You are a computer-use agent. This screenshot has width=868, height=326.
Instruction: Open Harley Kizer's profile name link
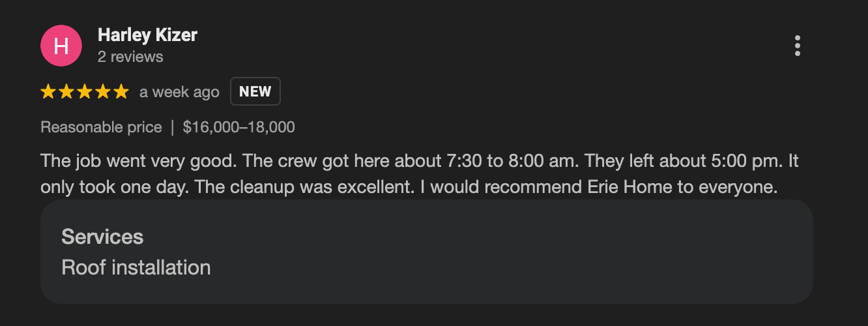click(x=147, y=35)
